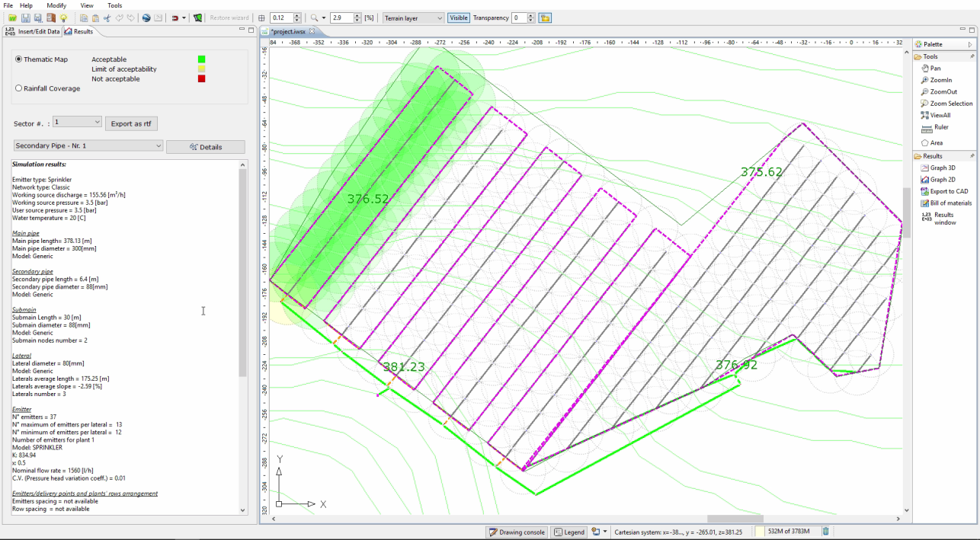Click Export to CAD
This screenshot has width=980, height=540.
949,191
